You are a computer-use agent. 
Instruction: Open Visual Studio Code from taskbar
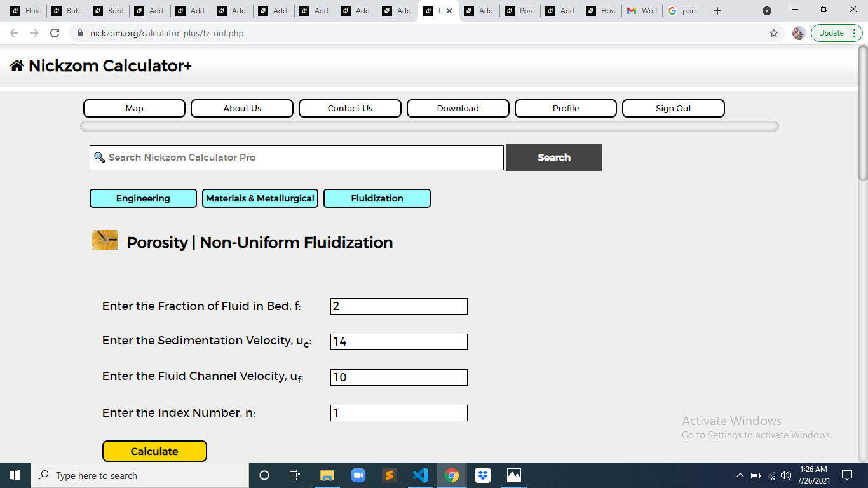click(x=421, y=475)
